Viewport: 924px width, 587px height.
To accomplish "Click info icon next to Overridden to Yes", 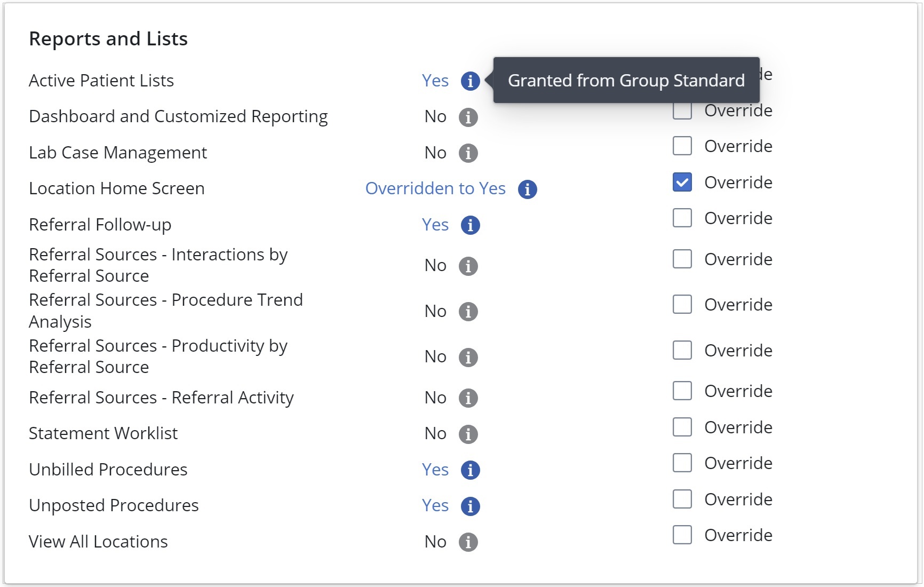I will click(527, 189).
